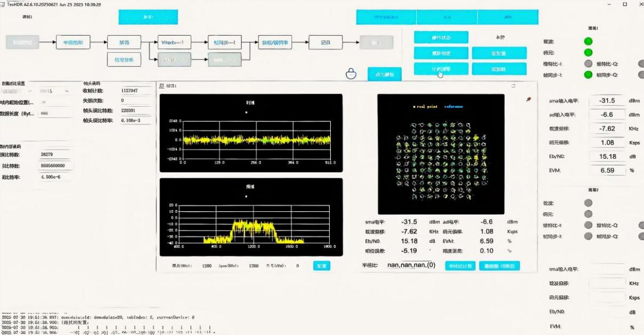Click the green frame sync-I indicator
The height and width of the screenshot is (335, 644).
pos(588,75)
